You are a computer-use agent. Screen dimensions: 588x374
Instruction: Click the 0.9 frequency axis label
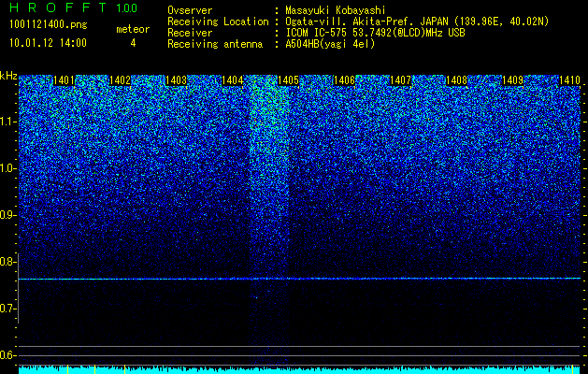7,215
